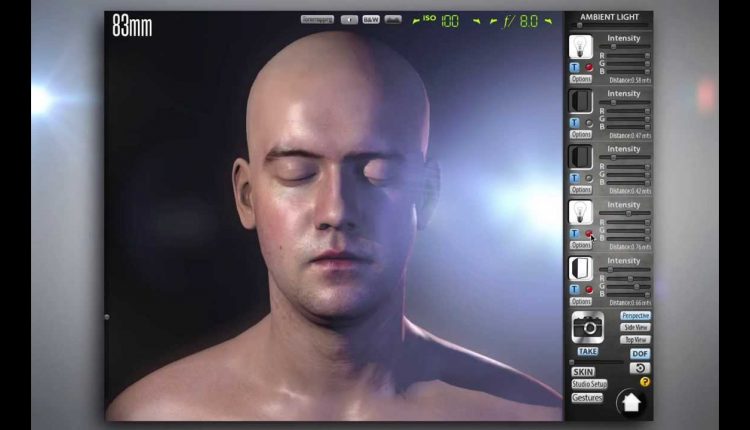
Task: Click the B slider of the 0.58 mts light
Action: (x=628, y=71)
